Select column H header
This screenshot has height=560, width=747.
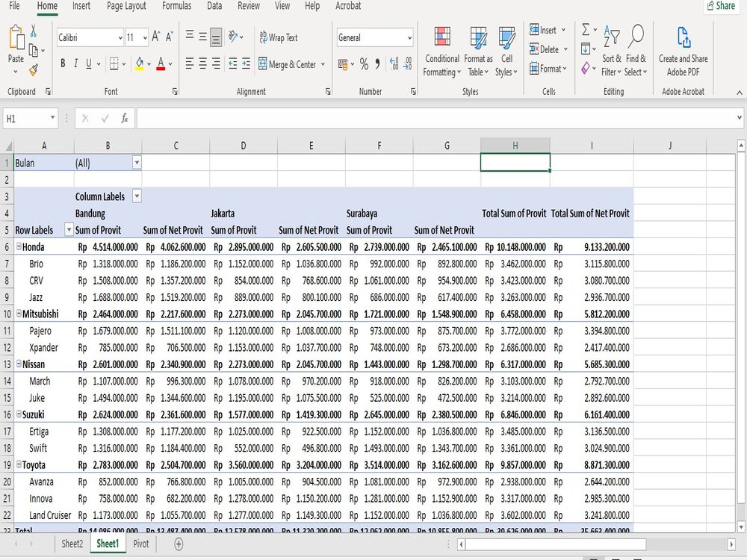tap(515, 146)
